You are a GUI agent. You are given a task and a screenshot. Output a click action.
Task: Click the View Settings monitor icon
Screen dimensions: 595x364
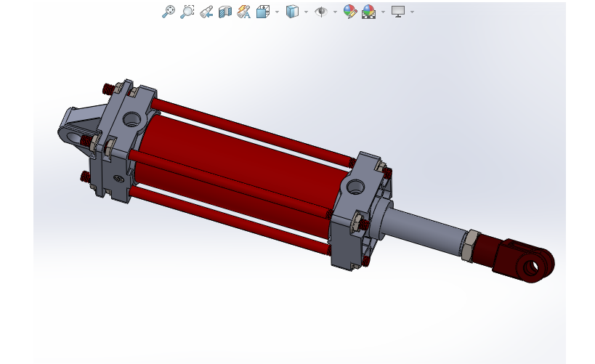pyautogui.click(x=398, y=12)
